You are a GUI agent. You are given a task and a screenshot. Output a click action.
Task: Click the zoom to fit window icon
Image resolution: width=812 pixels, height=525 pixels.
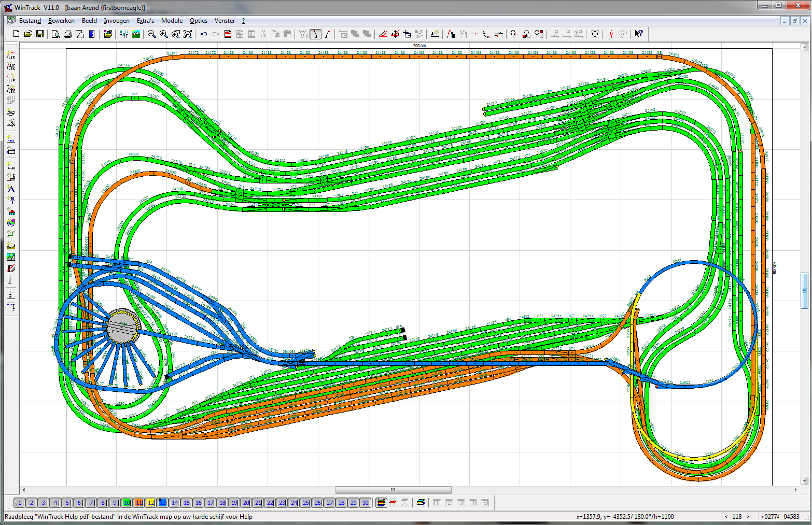188,34
